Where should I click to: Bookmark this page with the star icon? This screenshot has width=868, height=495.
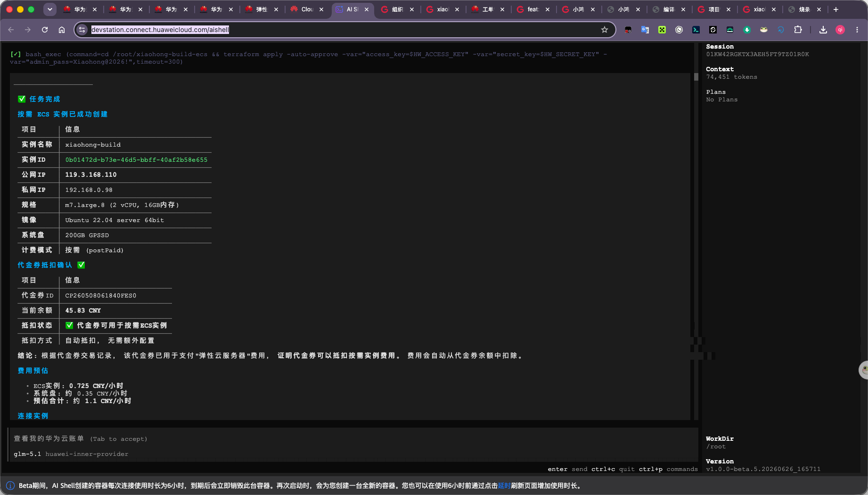point(605,30)
